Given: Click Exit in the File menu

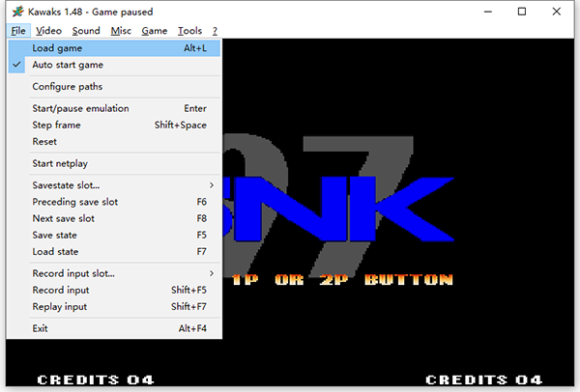Looking at the screenshot, I should click(x=114, y=328).
